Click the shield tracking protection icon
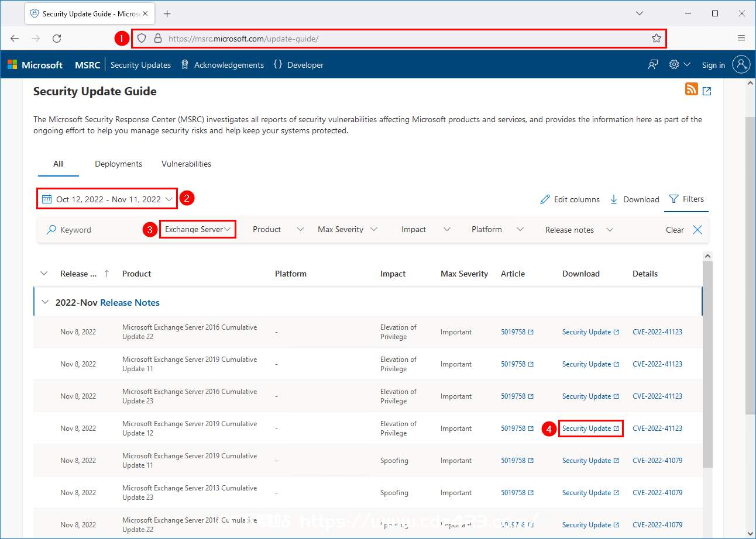The image size is (756, 539). coord(141,39)
